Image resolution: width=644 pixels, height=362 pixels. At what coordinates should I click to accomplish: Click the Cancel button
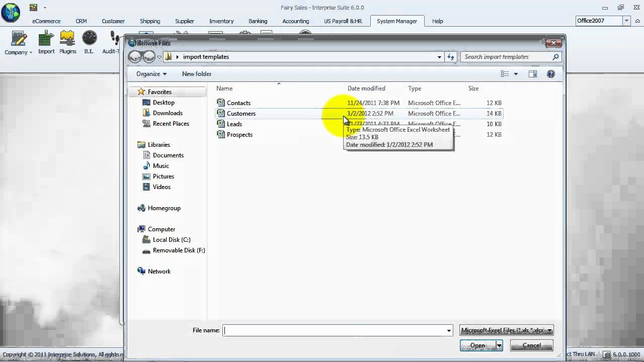click(x=531, y=345)
